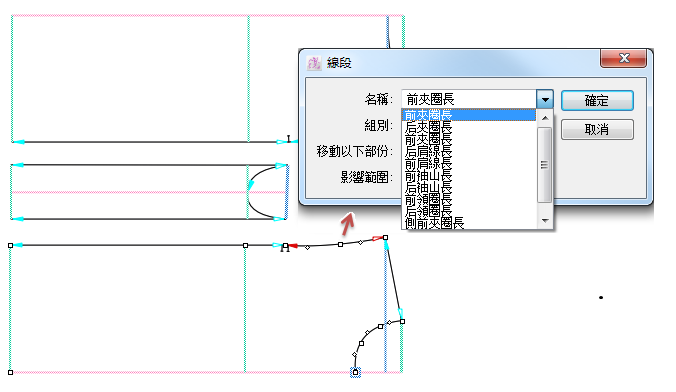Close the 線段 dialog window
This screenshot has height=392, width=676.
tap(623, 58)
